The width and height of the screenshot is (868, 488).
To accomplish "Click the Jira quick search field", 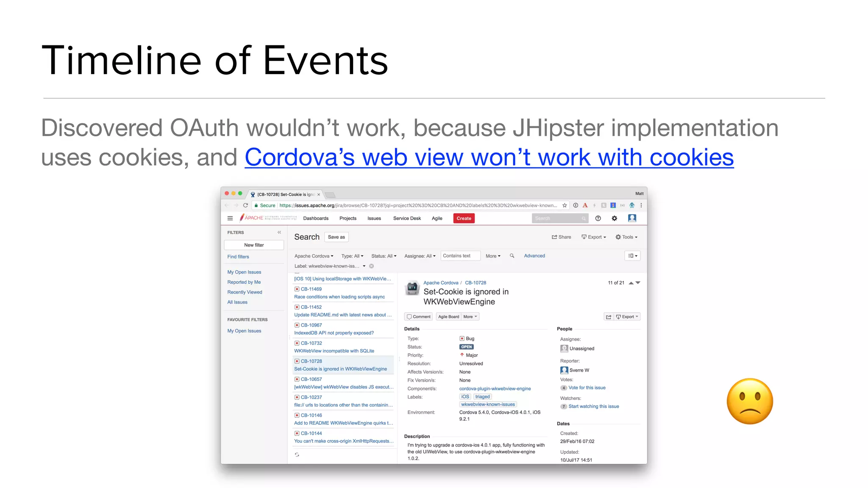I will coord(559,219).
